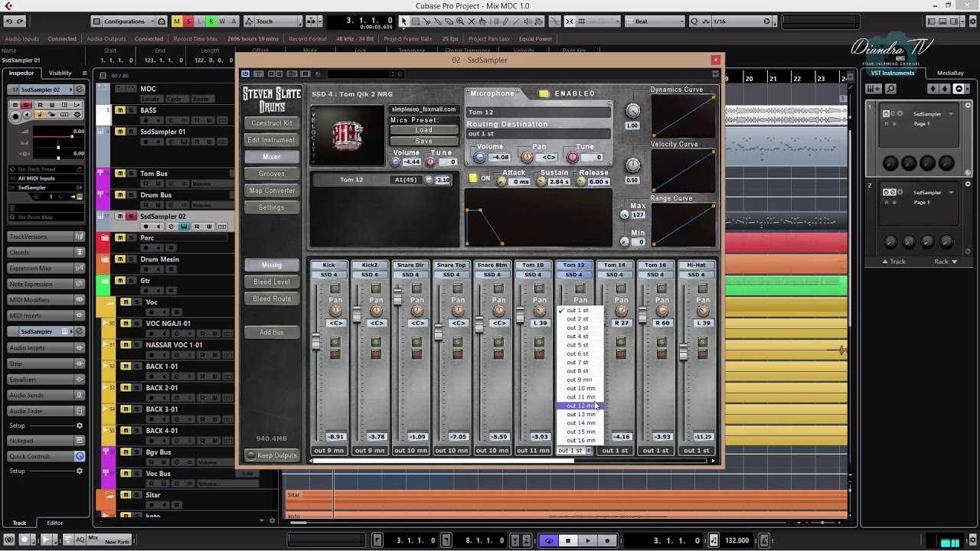The width and height of the screenshot is (980, 551).
Task: Select 'out 12 mn' in the output list
Action: point(580,406)
